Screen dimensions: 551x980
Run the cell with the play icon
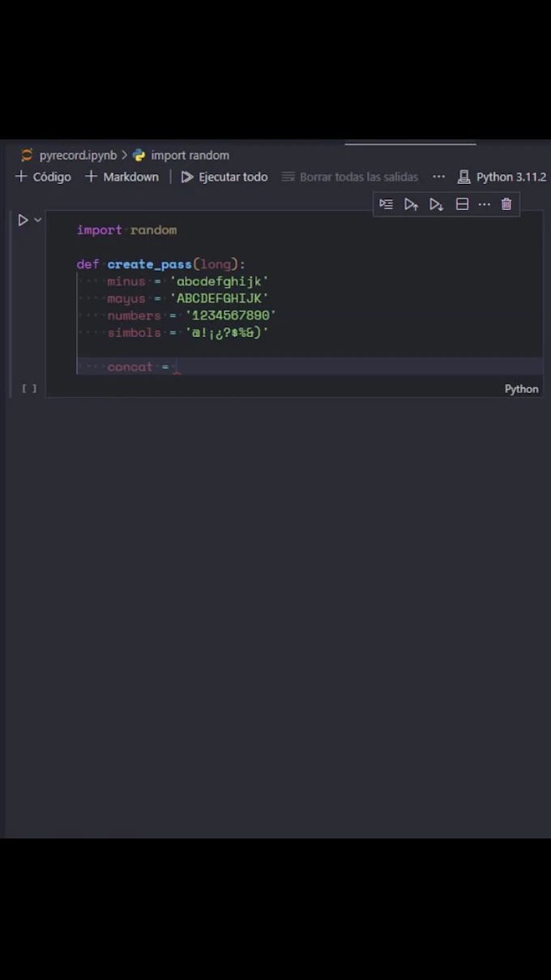(x=23, y=220)
